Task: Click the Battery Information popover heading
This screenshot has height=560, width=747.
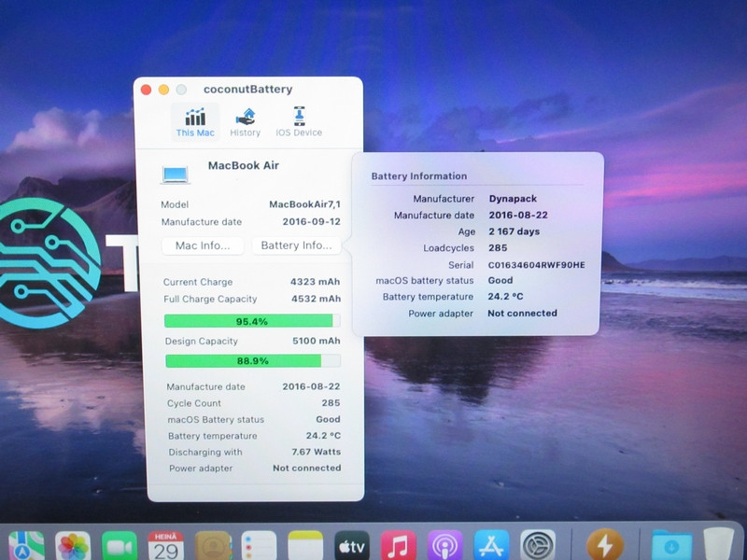Action: click(419, 176)
